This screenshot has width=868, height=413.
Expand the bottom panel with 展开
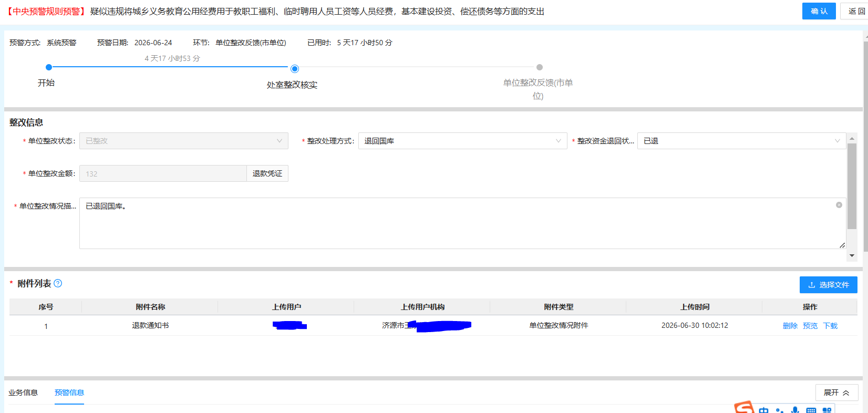tap(836, 393)
